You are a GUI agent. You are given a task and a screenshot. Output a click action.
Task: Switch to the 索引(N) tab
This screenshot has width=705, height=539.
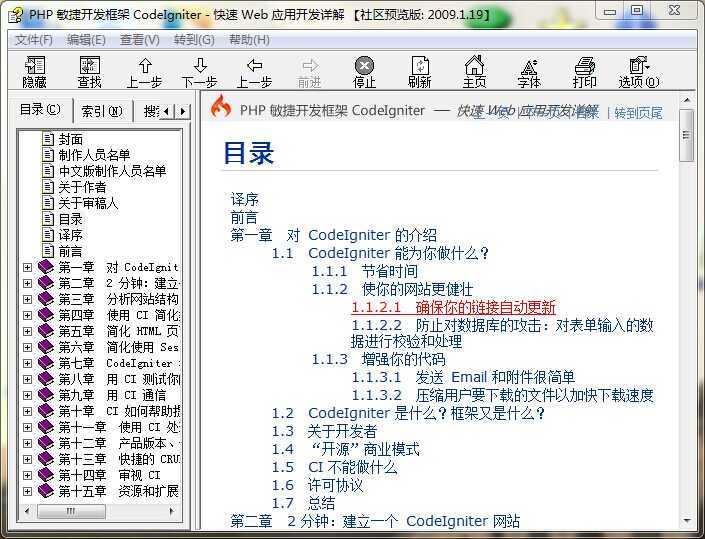tap(102, 111)
